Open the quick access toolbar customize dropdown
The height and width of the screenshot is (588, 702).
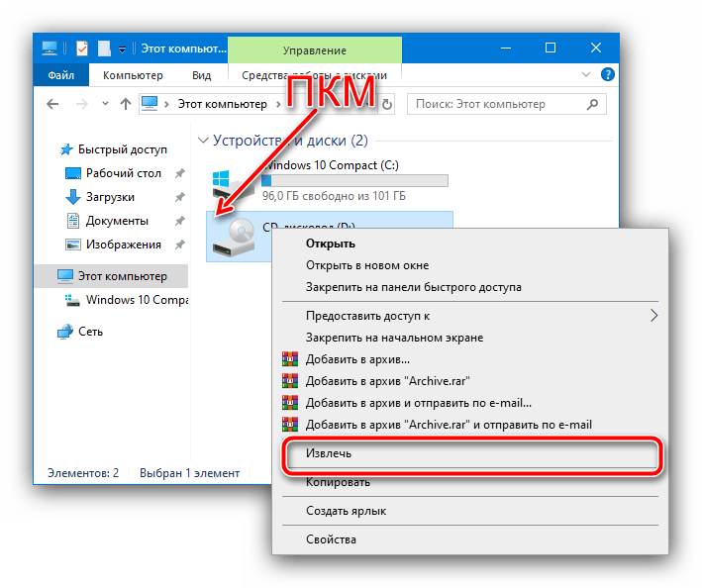(x=122, y=49)
